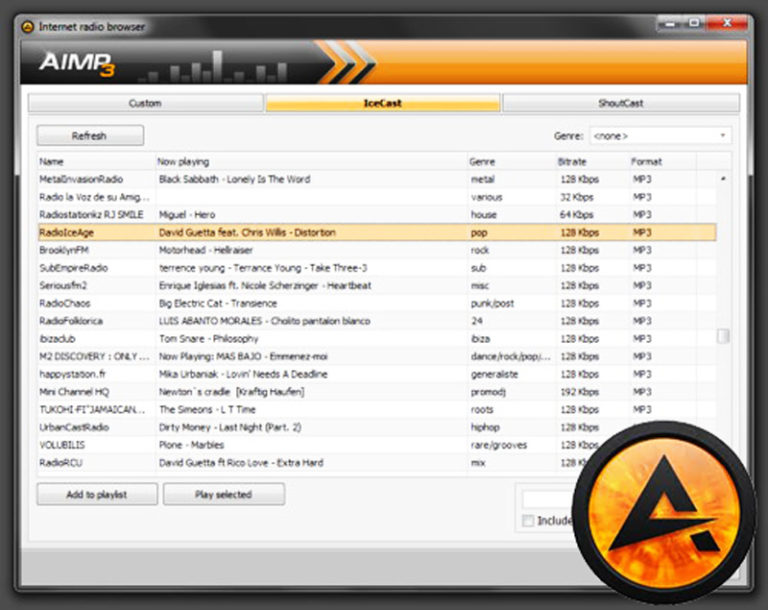Click the 'hiphop' genre cell
The width and height of the screenshot is (768, 610).
pyautogui.click(x=485, y=427)
